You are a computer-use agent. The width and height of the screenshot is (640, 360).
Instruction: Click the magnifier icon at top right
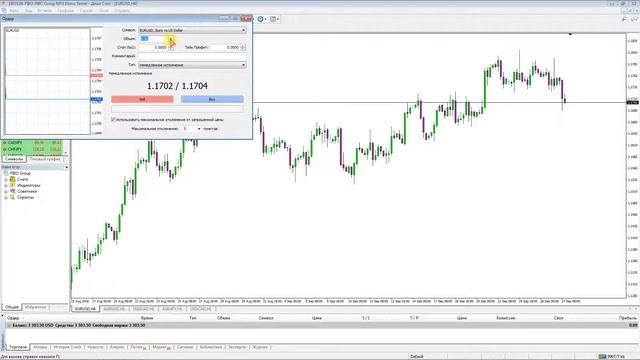[624, 19]
